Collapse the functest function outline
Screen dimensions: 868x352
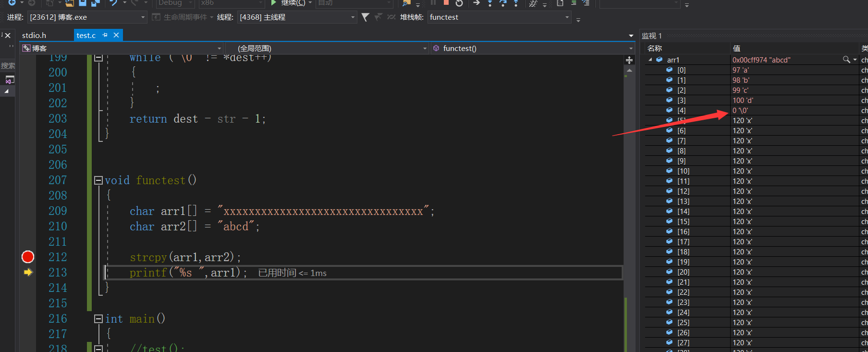click(98, 180)
